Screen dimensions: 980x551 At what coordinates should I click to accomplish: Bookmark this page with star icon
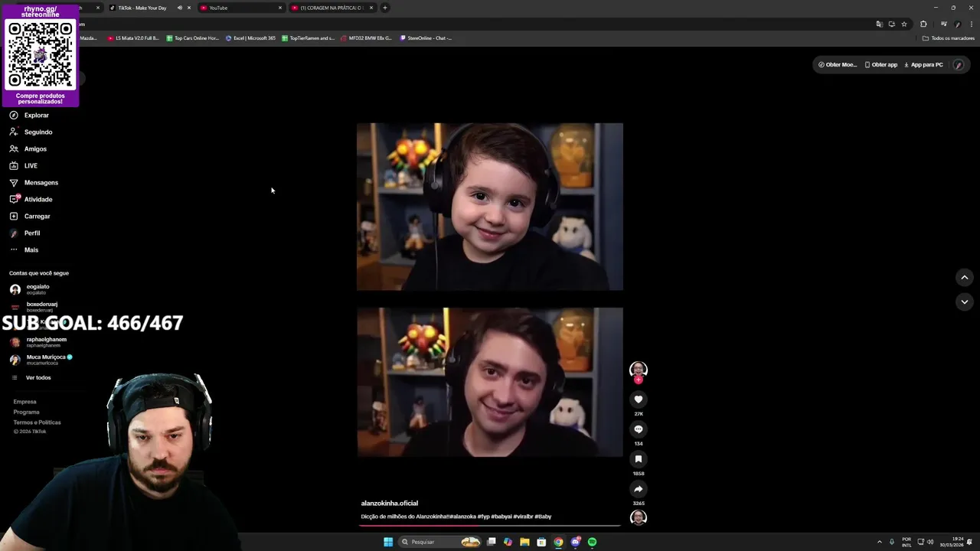pos(904,24)
